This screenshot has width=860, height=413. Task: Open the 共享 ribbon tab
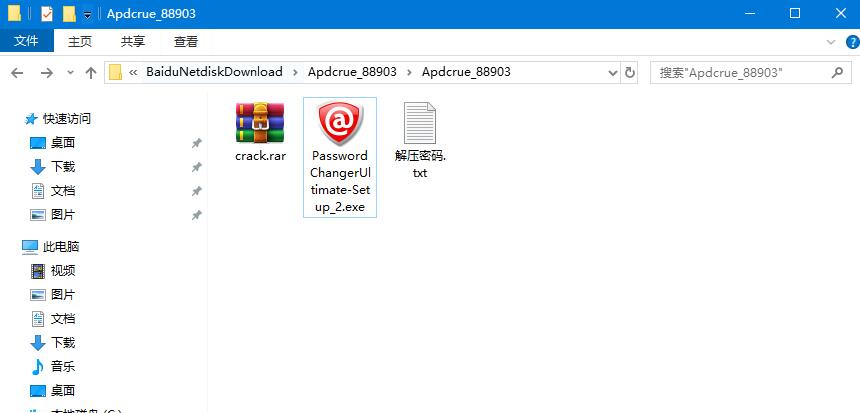[133, 41]
